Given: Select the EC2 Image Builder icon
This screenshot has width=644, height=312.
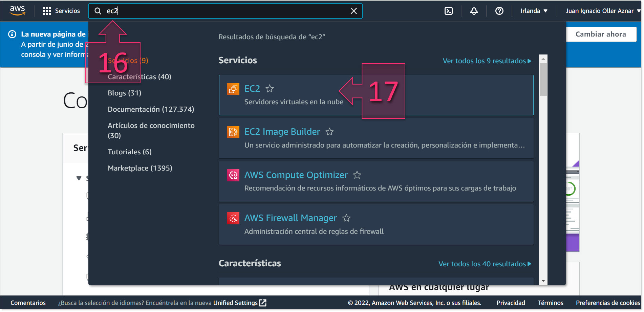Looking at the screenshot, I should tap(233, 132).
